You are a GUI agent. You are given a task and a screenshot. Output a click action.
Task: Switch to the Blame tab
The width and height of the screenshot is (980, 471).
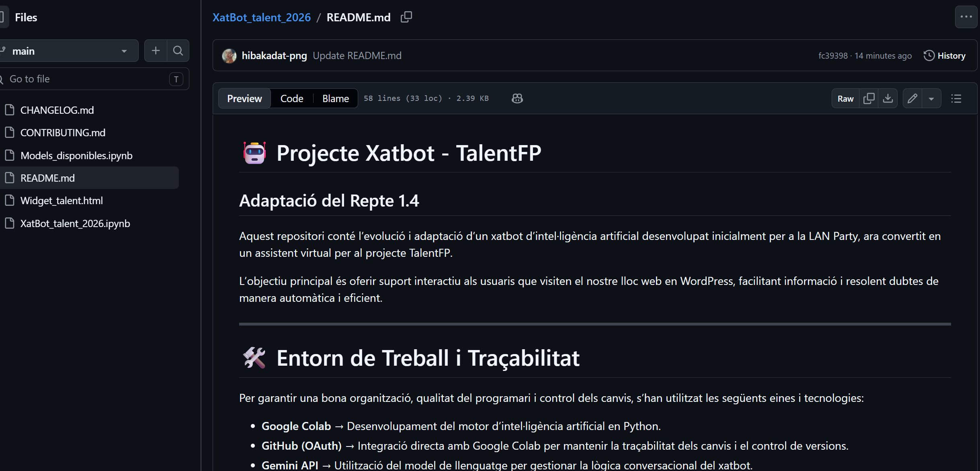click(336, 98)
